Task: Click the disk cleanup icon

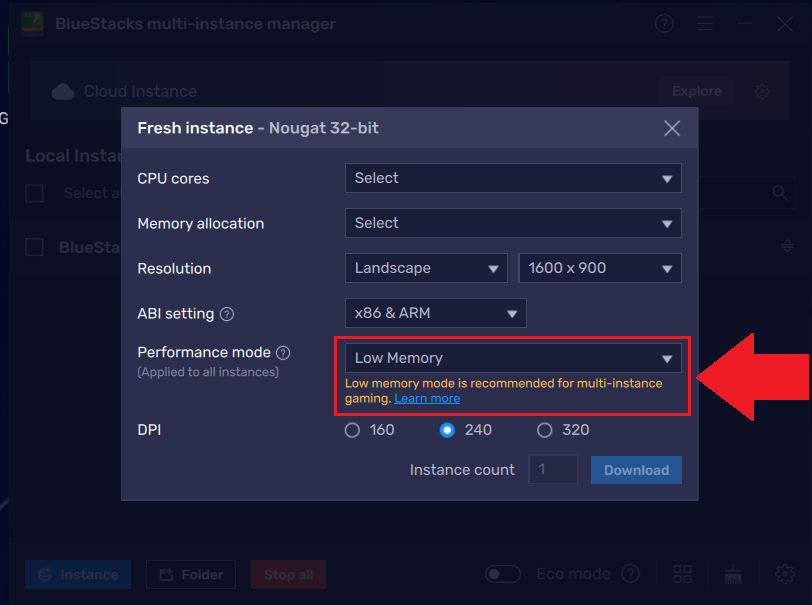Action: 733,574
